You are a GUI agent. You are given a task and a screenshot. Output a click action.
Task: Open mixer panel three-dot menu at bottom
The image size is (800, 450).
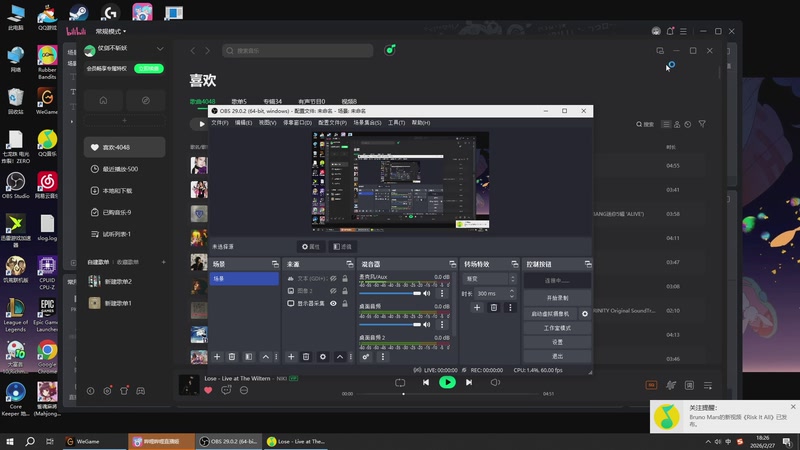383,357
